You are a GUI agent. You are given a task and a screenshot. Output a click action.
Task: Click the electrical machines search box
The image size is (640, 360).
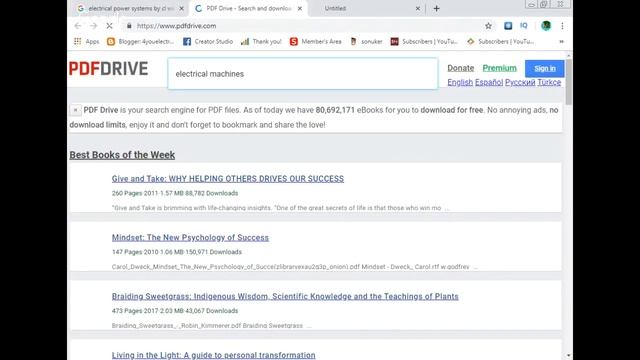coord(303,73)
